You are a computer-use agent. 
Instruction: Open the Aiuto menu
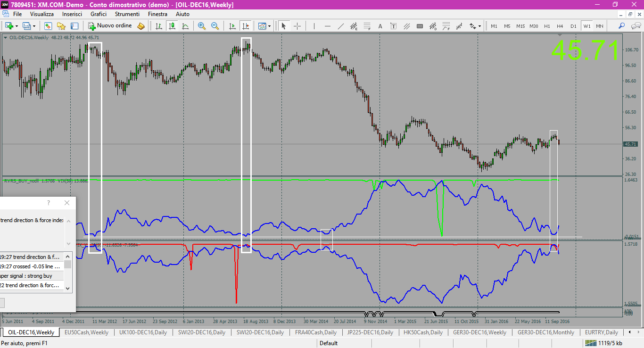[x=182, y=14]
